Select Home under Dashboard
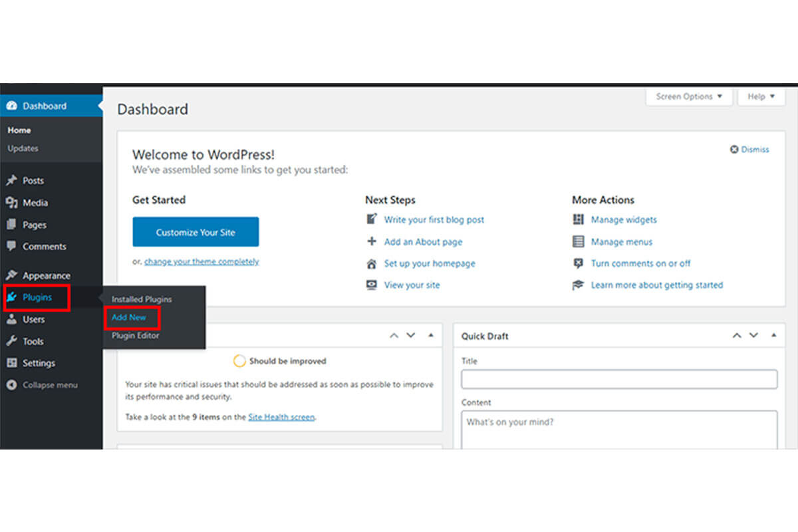Viewport: 798px width, 532px height. coord(19,130)
